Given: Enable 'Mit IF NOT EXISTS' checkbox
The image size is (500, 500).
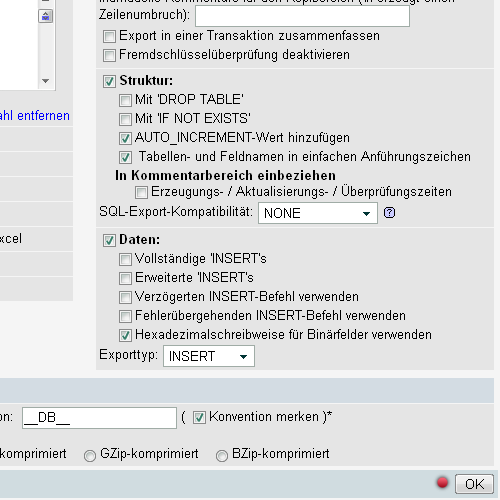Looking at the screenshot, I should [125, 119].
